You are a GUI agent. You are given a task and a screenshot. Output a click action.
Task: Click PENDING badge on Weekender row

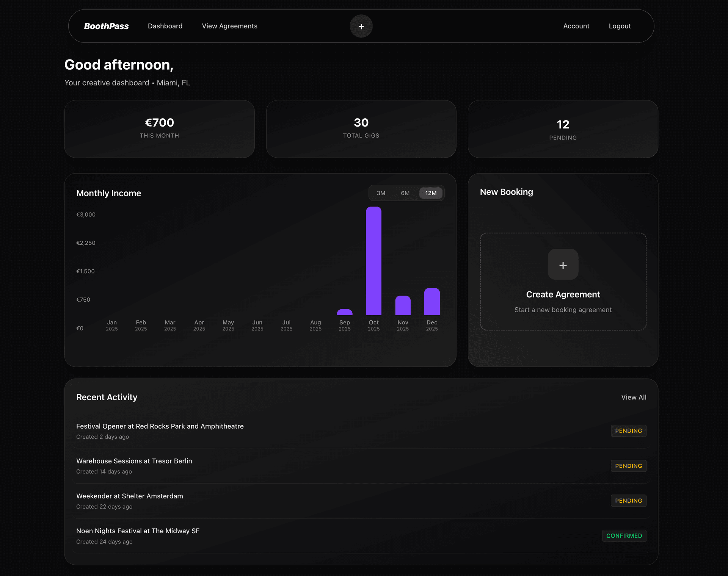coord(628,501)
